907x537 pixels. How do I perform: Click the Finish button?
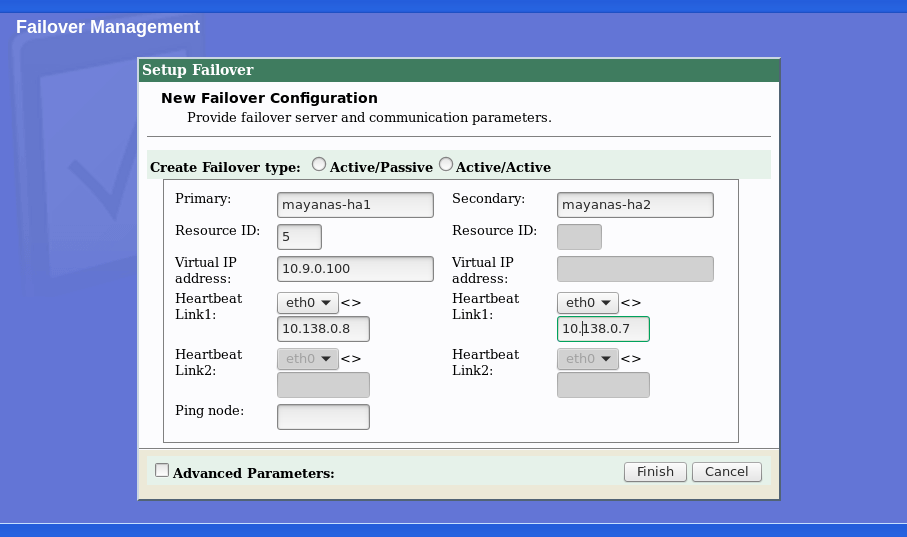[x=655, y=471]
